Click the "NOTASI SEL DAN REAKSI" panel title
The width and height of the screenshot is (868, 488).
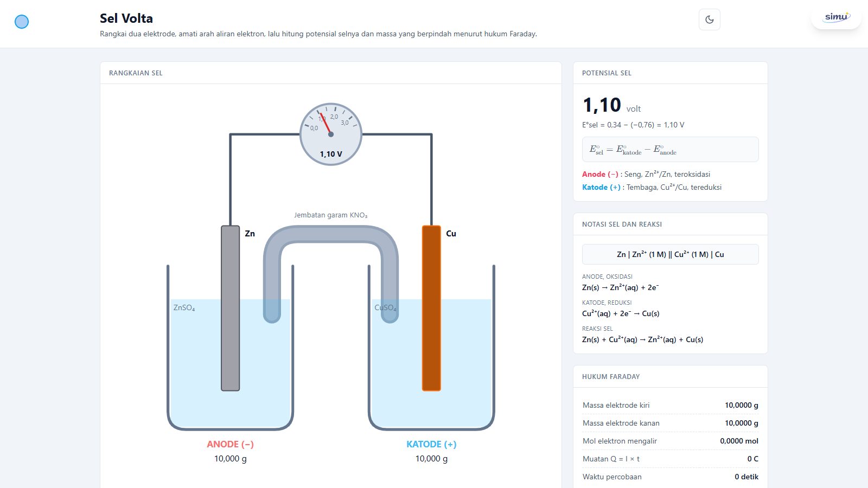pos(622,224)
